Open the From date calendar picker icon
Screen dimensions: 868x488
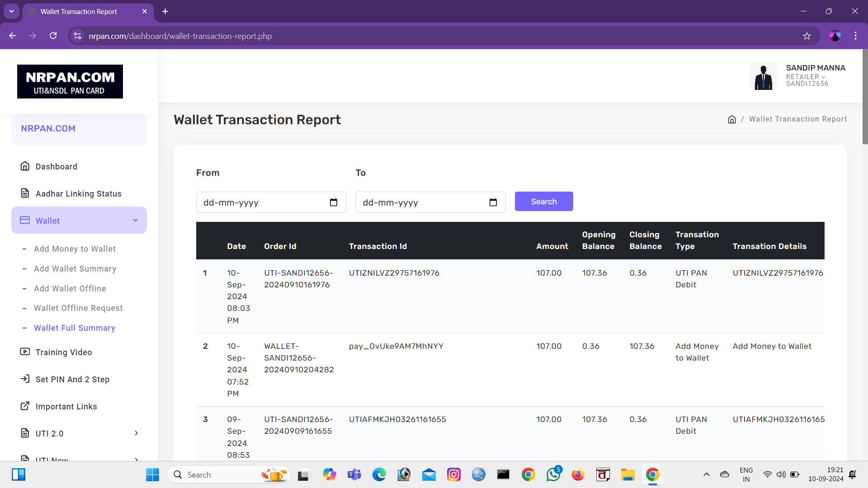tap(334, 202)
